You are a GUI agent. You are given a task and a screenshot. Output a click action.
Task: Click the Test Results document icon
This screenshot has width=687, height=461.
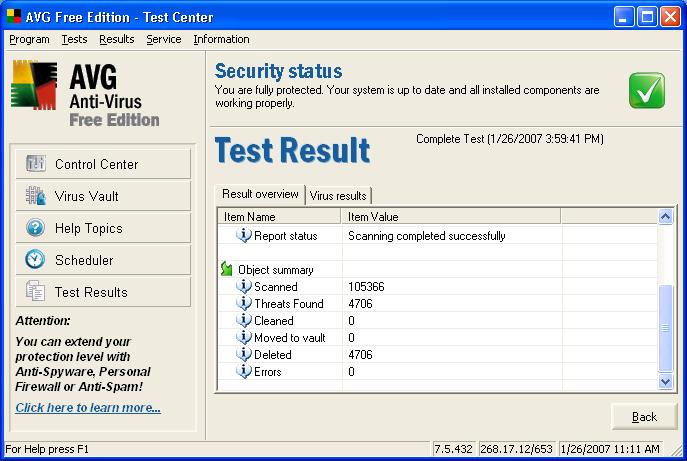pyautogui.click(x=36, y=292)
